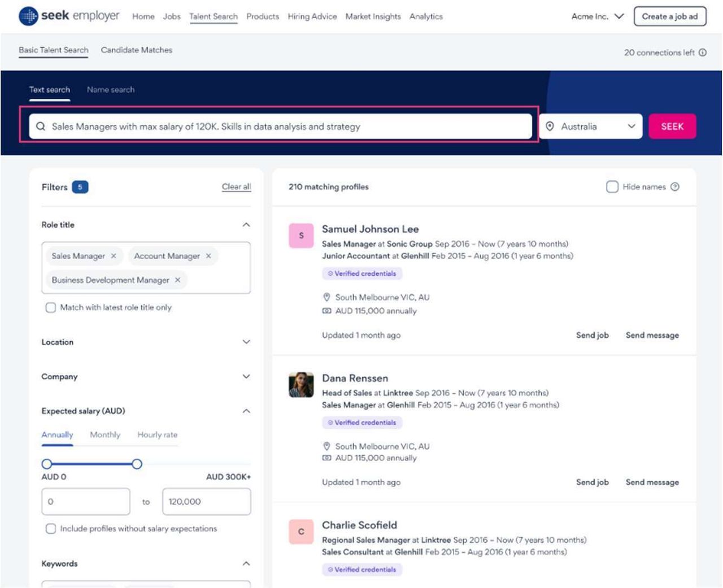Open the Analytics menu
723x588 pixels.
pos(426,16)
